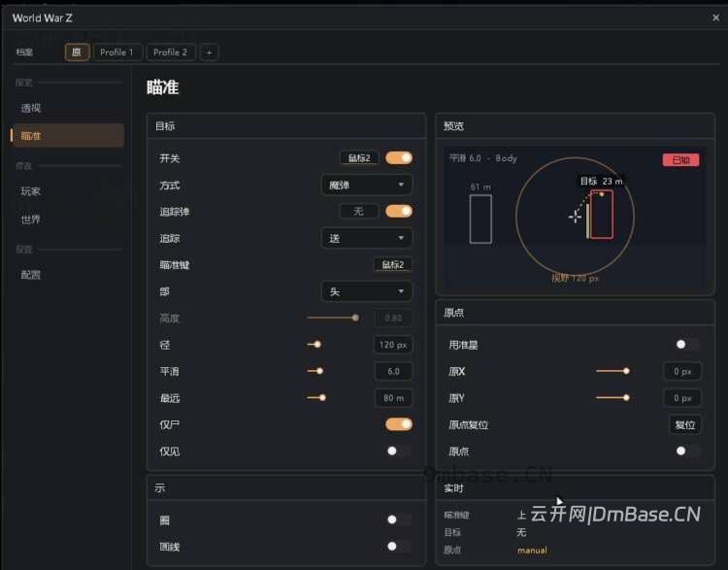Switch to Profile 2 tab
728x570 pixels.
click(x=171, y=52)
